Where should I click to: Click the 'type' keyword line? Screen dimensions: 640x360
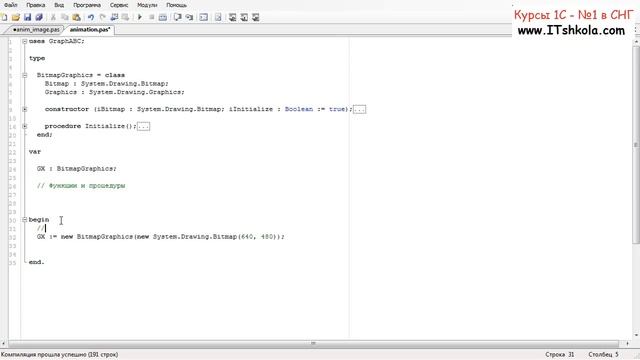click(37, 58)
